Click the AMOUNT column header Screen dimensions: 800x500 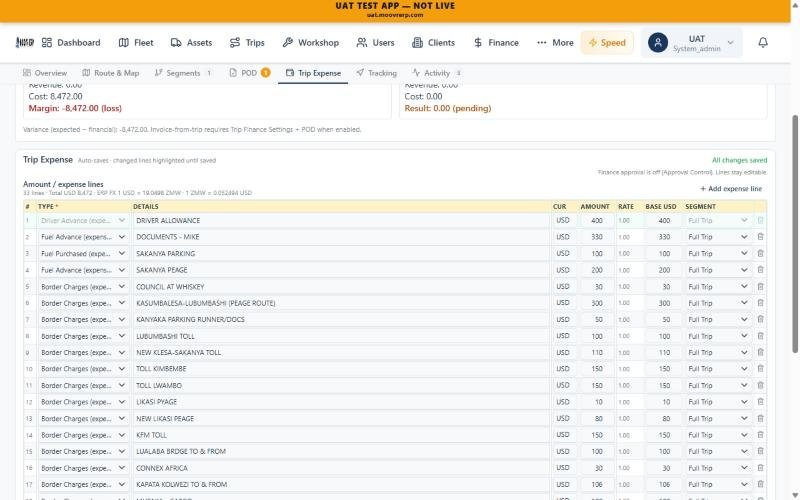[595, 207]
